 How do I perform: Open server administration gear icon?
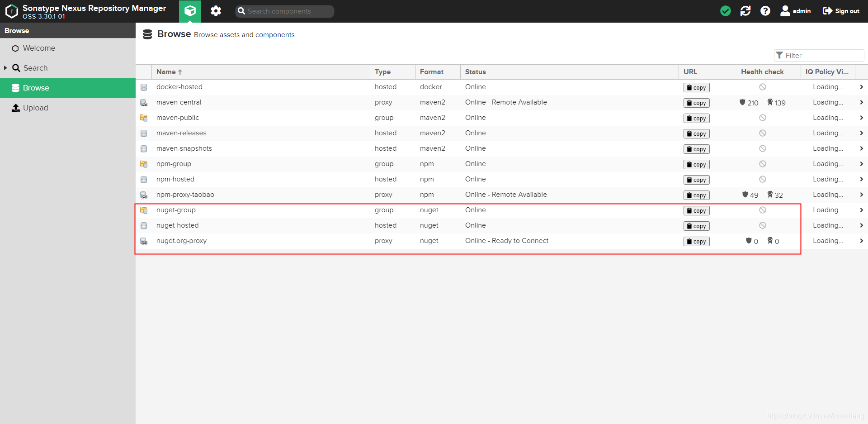[x=216, y=11]
